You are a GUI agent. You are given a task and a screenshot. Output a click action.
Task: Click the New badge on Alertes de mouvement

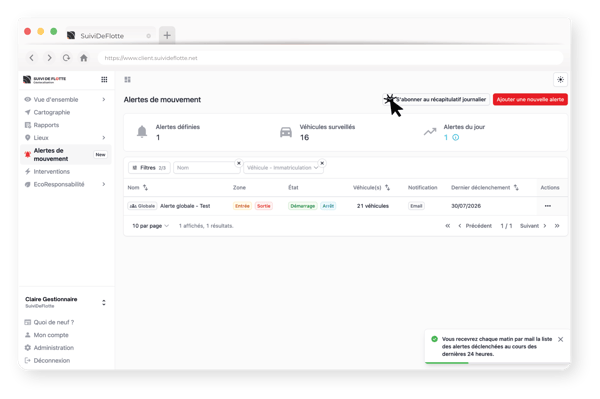pyautogui.click(x=100, y=155)
